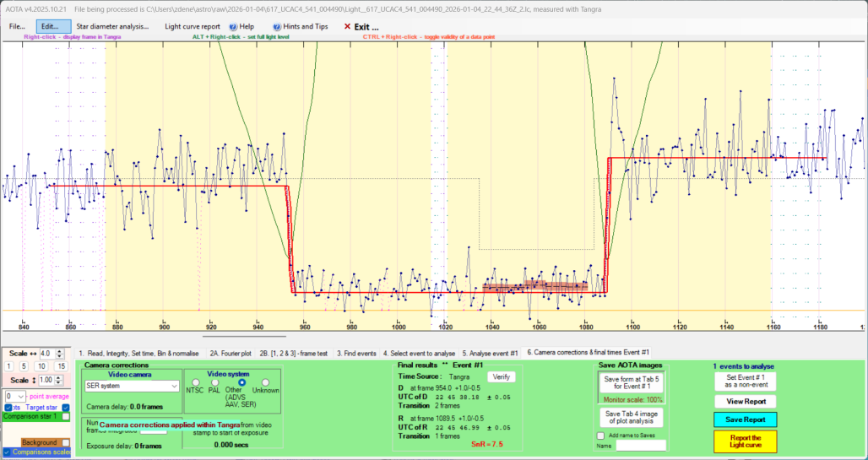The image size is (868, 460).
Task: Set horizontal scale preset to 10
Action: click(x=42, y=365)
